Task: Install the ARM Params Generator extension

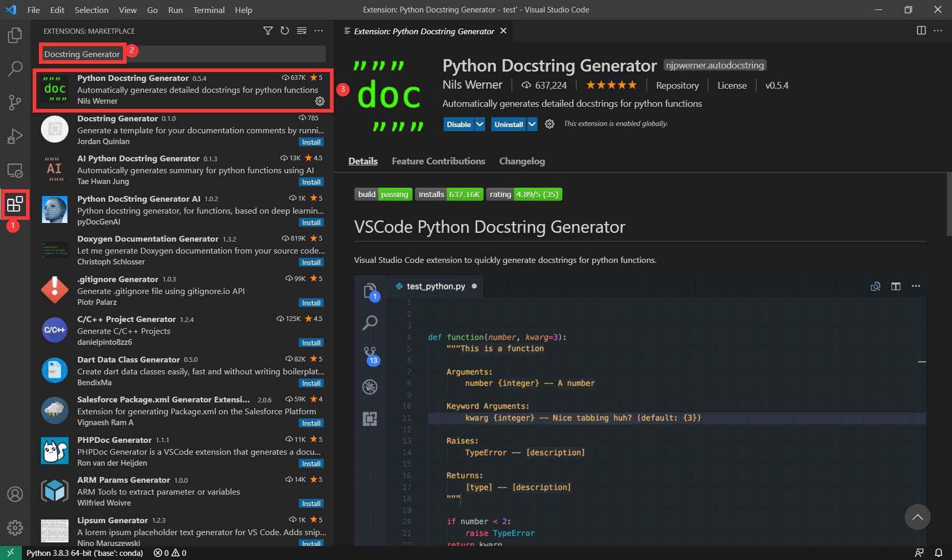Action: click(311, 503)
